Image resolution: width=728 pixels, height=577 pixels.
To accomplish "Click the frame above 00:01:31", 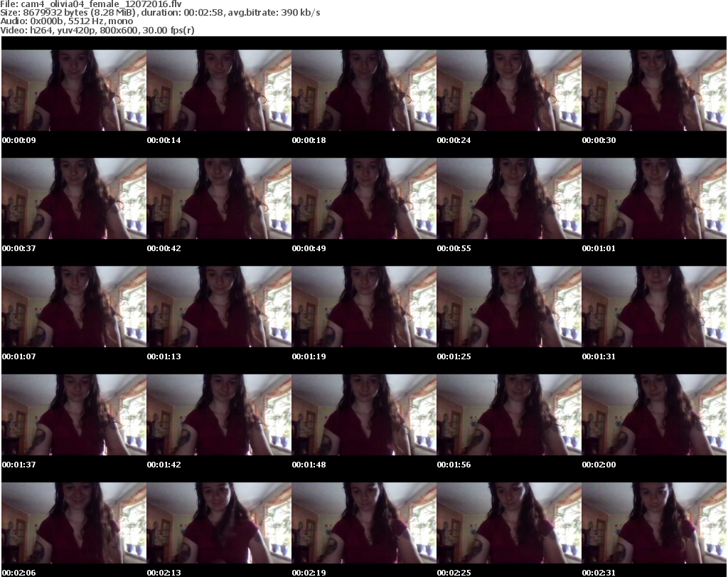I will (x=654, y=307).
